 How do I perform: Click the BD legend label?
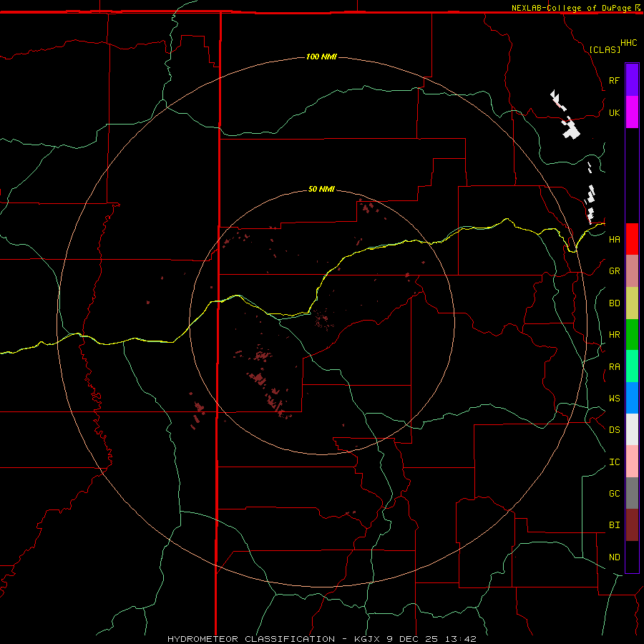click(x=614, y=303)
